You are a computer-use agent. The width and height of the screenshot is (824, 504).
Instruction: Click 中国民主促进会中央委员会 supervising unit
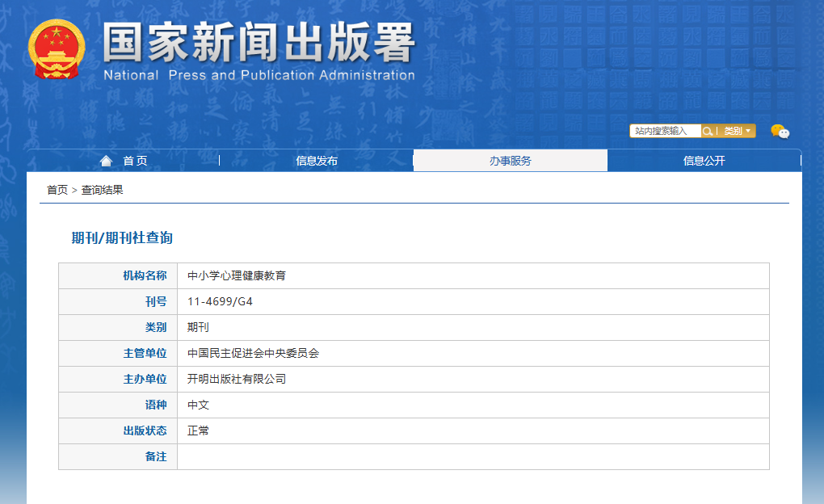point(253,353)
